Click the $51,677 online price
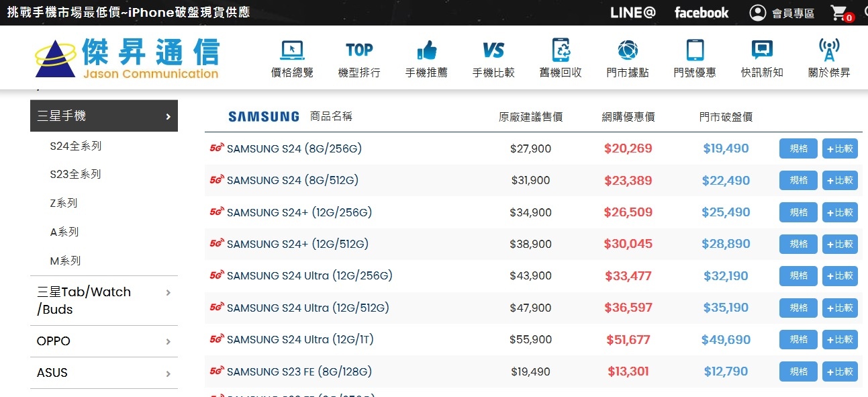This screenshot has width=868, height=397. [628, 339]
